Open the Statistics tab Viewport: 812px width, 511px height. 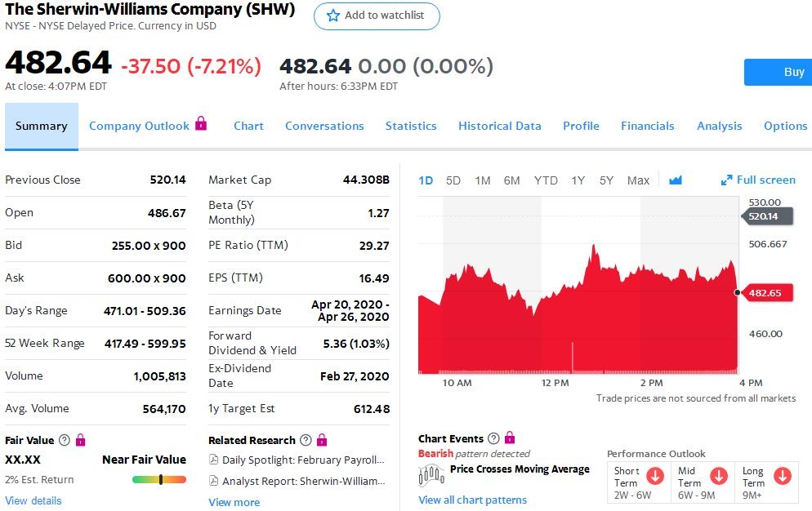tap(411, 126)
